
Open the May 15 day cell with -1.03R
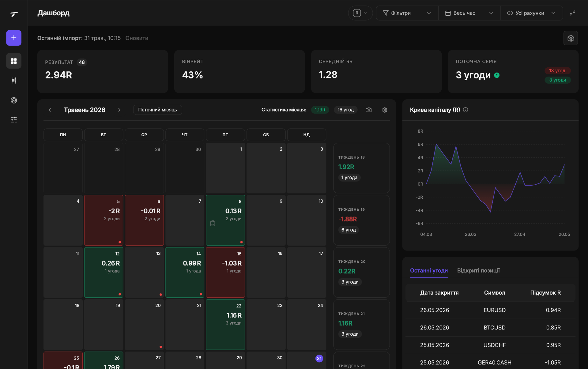(x=225, y=272)
